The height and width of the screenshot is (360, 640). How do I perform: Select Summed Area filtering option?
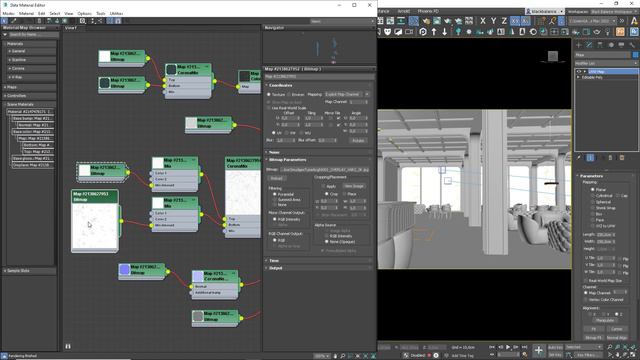274,200
